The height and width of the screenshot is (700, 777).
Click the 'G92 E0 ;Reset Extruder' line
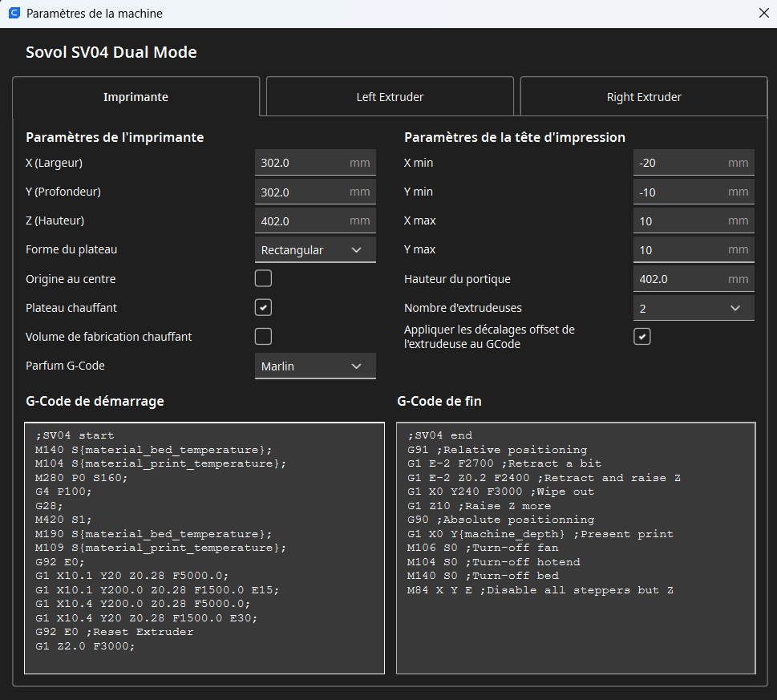click(115, 632)
